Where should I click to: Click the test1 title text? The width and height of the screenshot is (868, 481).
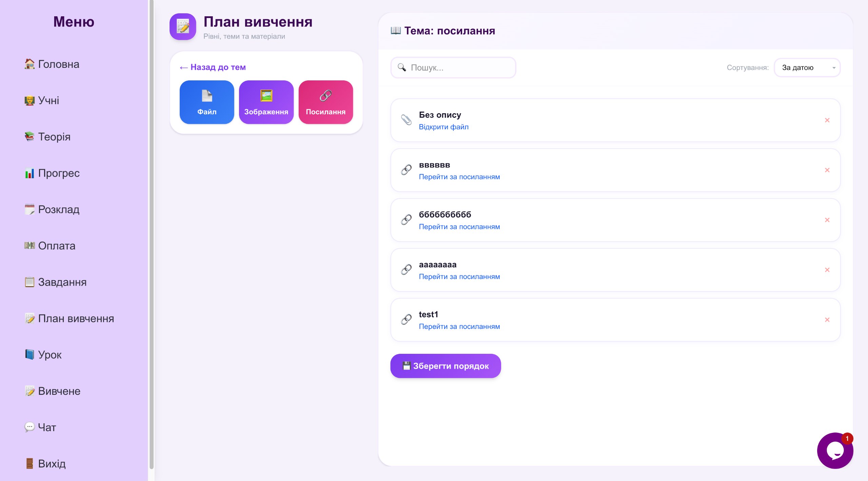pos(428,314)
